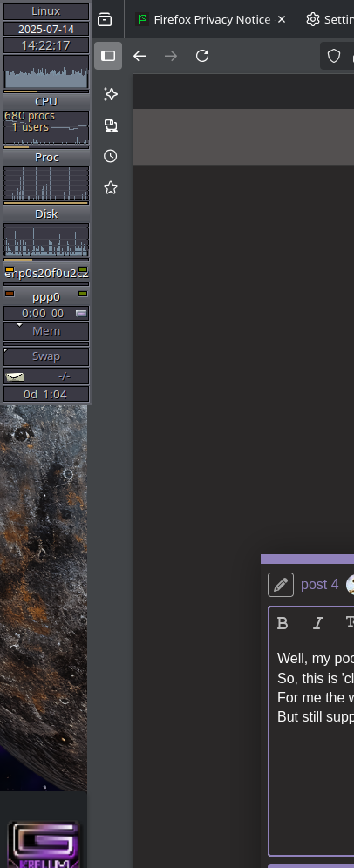Click the Proc chart showing 680 procs
Image resolution: width=354 pixels, height=868 pixels.
tap(46, 127)
